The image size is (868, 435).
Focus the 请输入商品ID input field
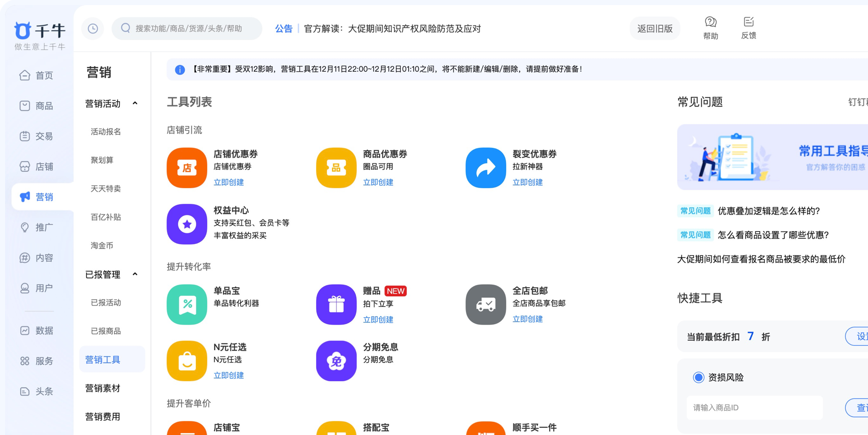(755, 408)
